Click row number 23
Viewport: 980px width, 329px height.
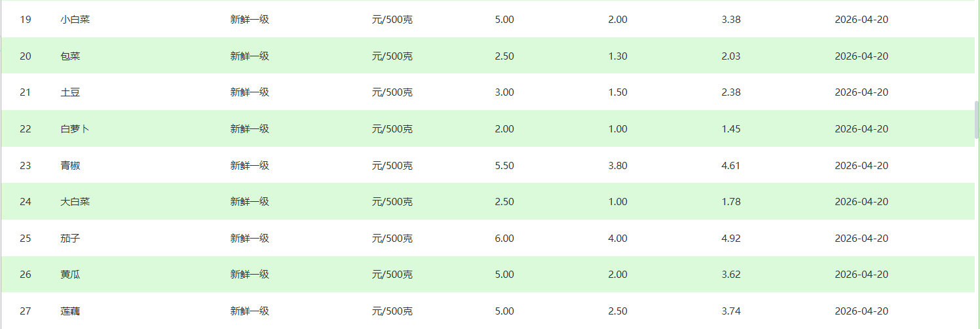(26, 166)
